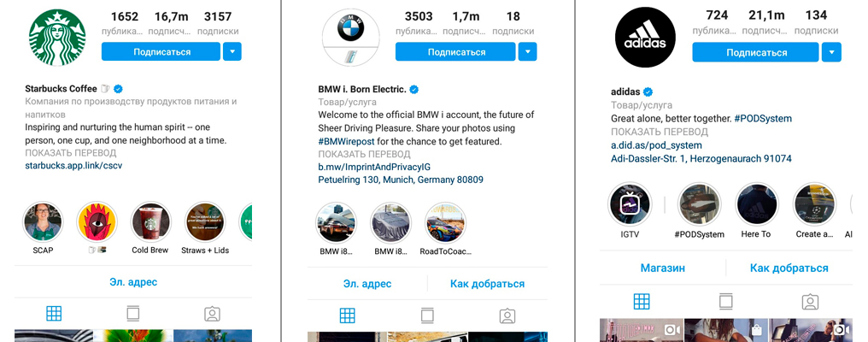Image resolution: width=868 pixels, height=342 pixels.
Task: Open first adidas post thumbnail with video icon
Action: point(641,330)
